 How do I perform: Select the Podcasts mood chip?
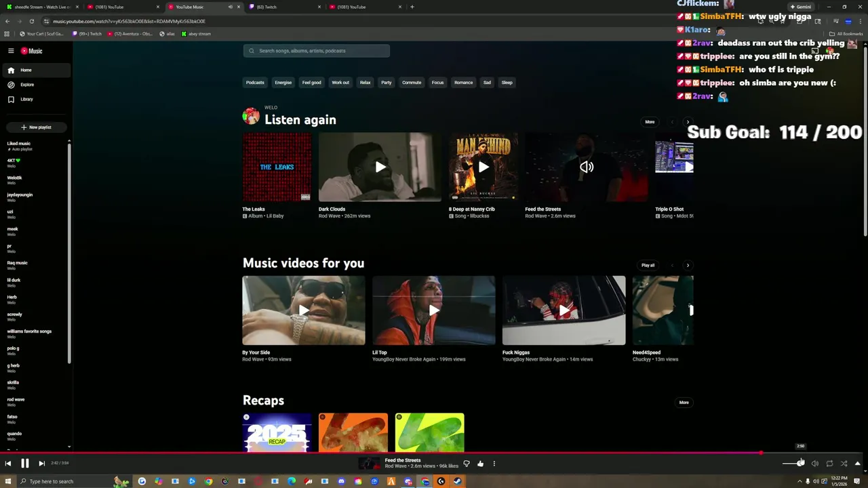tap(255, 83)
